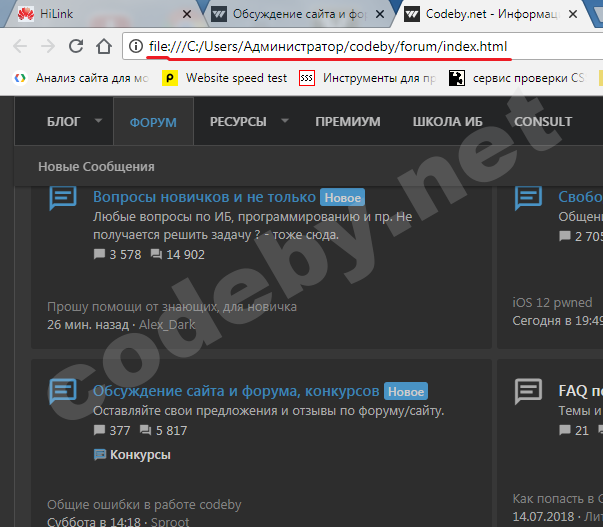
Task: Reload the page with the refresh icon
Action: [76, 46]
